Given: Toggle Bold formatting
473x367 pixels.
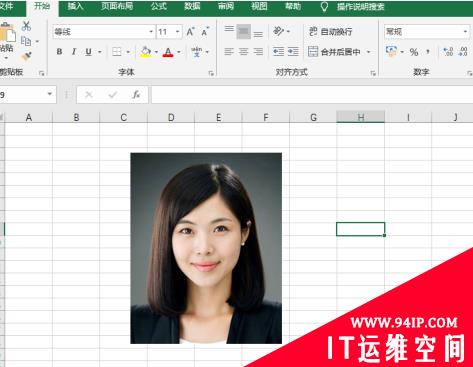Looking at the screenshot, I should coord(59,52).
